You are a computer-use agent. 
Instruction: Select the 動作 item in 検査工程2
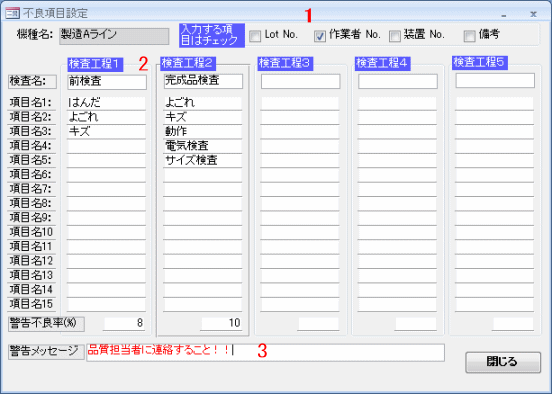pyautogui.click(x=203, y=132)
